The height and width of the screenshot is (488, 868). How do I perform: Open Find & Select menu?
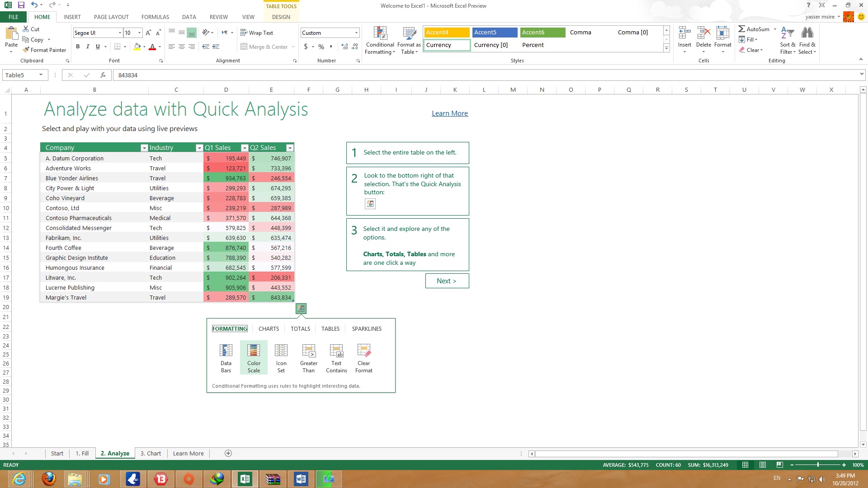point(807,40)
